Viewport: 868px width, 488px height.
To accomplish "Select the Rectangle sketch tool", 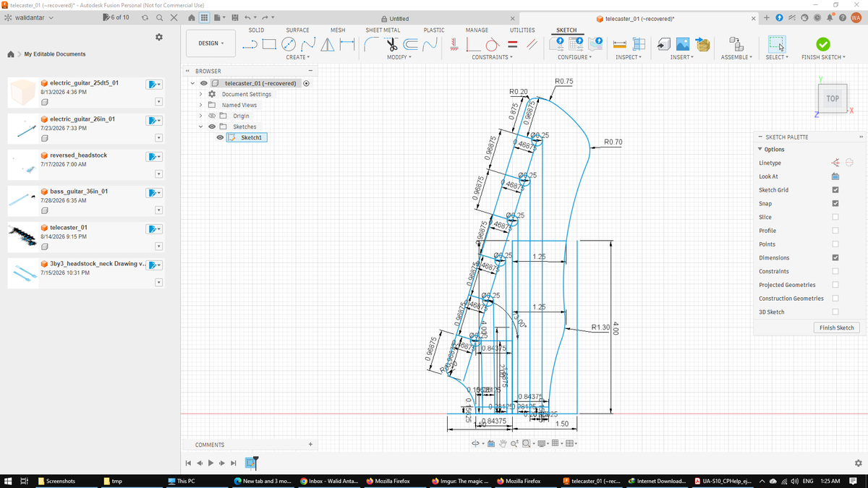I will tap(269, 44).
